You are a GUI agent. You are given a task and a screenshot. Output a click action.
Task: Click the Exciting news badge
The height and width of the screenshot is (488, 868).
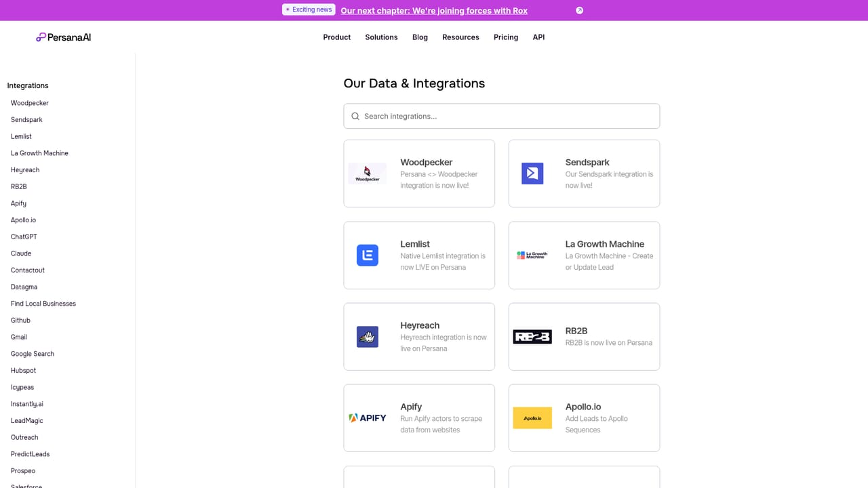[309, 9]
